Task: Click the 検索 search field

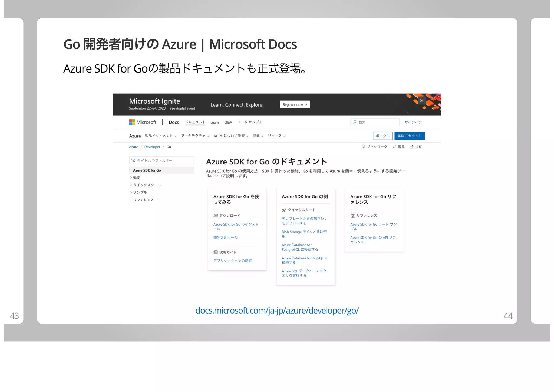Action: (375, 122)
